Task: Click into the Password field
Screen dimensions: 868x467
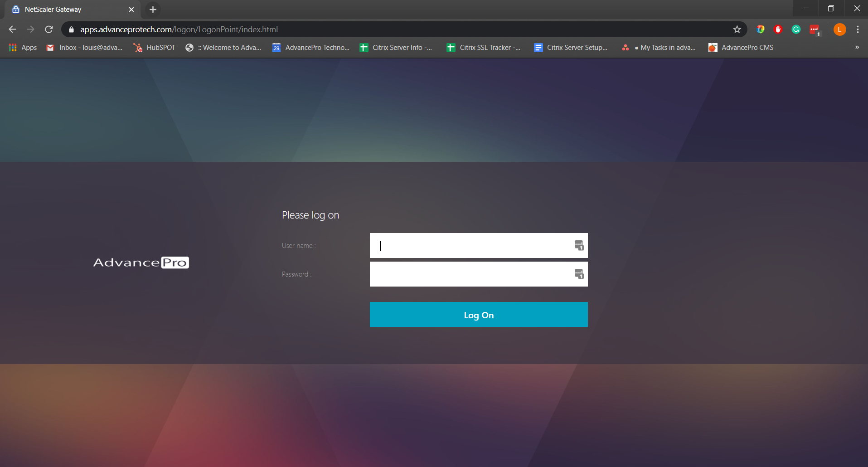Action: click(471, 274)
